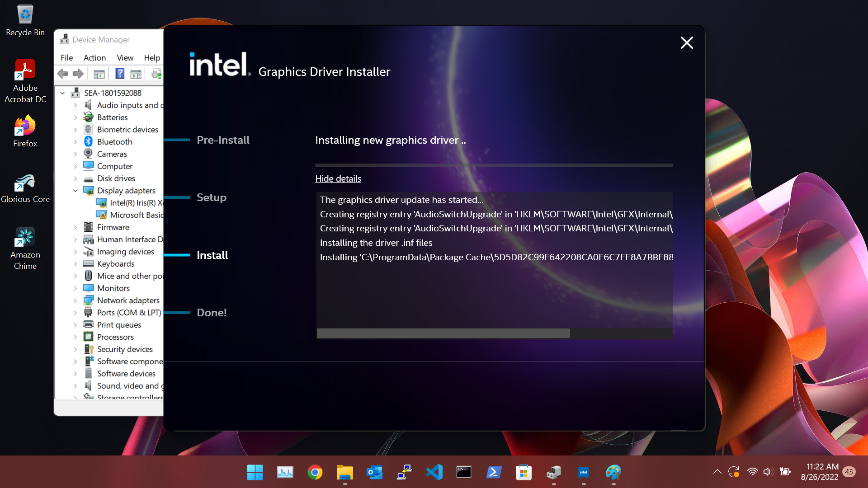Open the Help menu in Device Manager
Screen dimensions: 868x488
[x=152, y=57]
